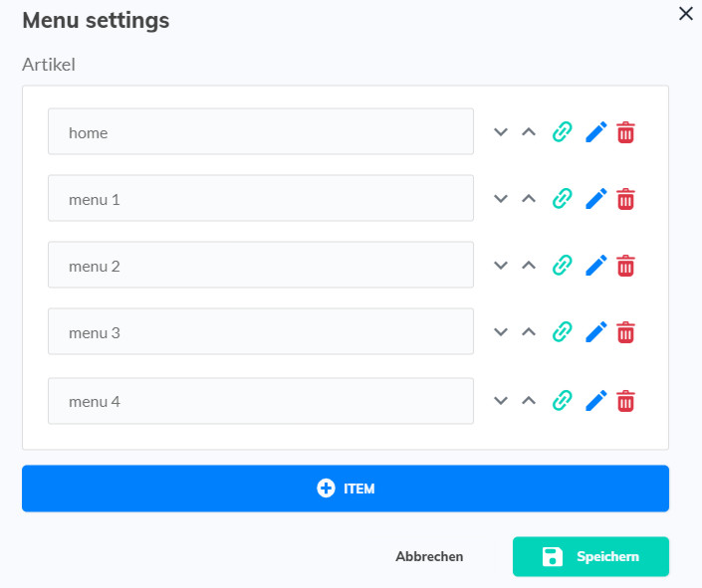The width and height of the screenshot is (702, 588).
Task: Add a new item with ITEM button
Action: [345, 489]
